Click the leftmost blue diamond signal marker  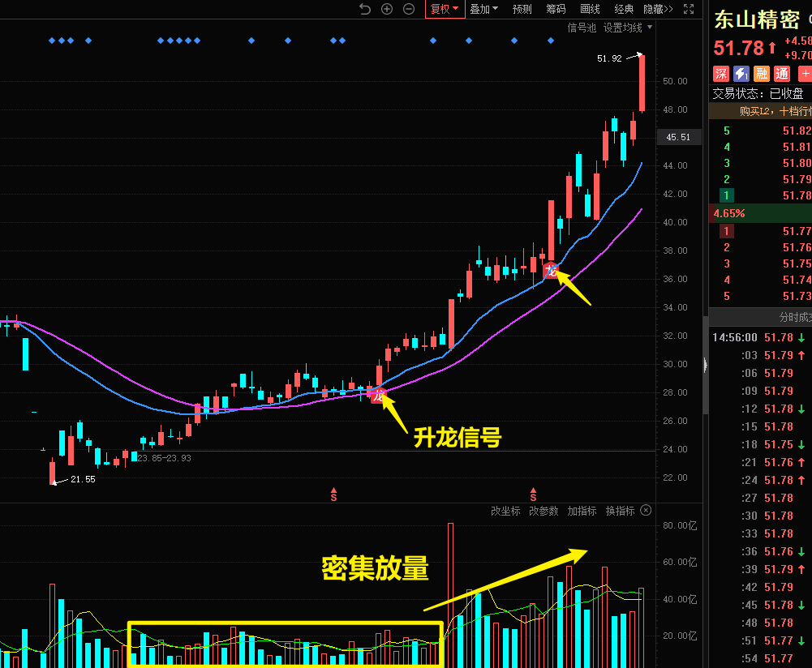52,41
